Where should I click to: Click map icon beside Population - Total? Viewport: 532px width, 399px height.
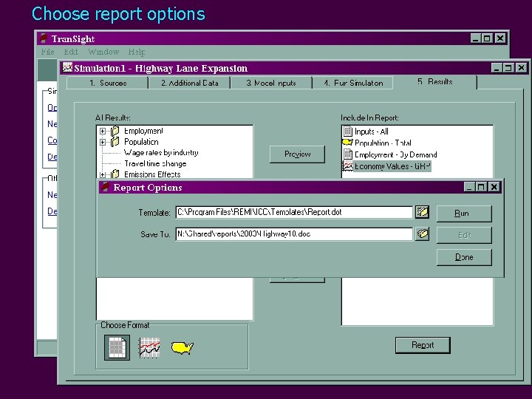(x=348, y=143)
